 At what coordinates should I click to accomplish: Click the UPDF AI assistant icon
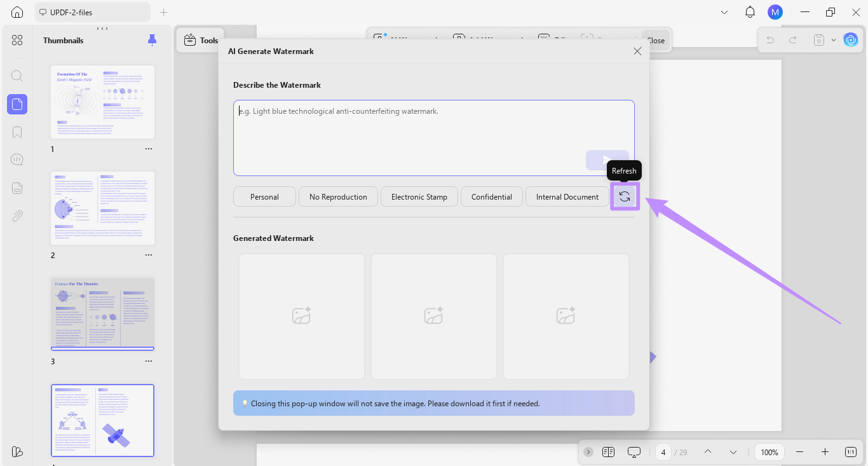[850, 40]
